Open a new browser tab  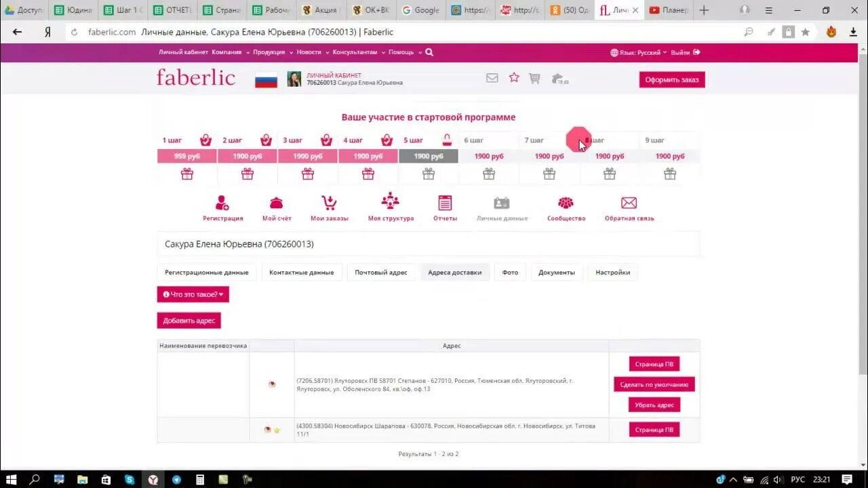point(704,10)
